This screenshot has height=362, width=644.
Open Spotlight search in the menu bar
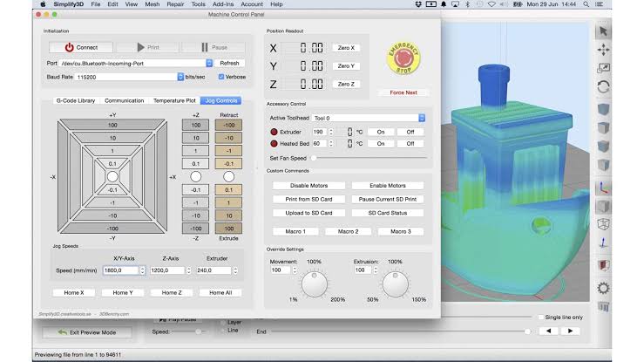click(x=586, y=4)
